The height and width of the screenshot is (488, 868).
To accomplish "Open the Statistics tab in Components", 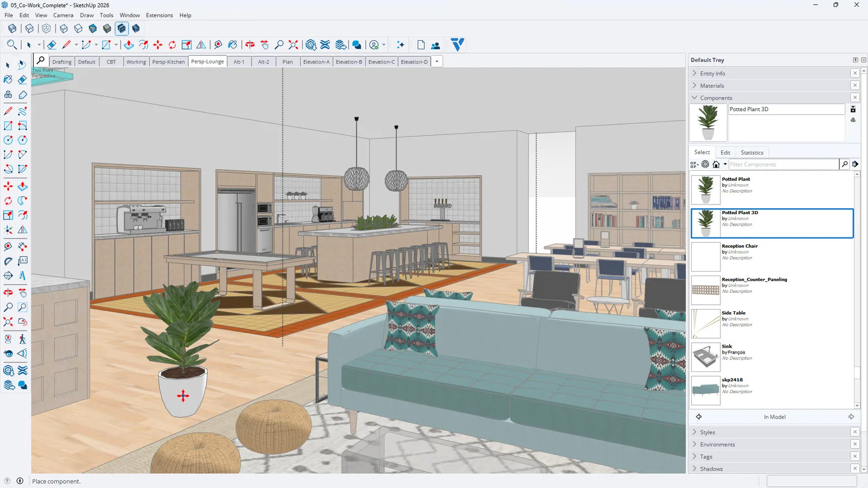I will (x=752, y=152).
